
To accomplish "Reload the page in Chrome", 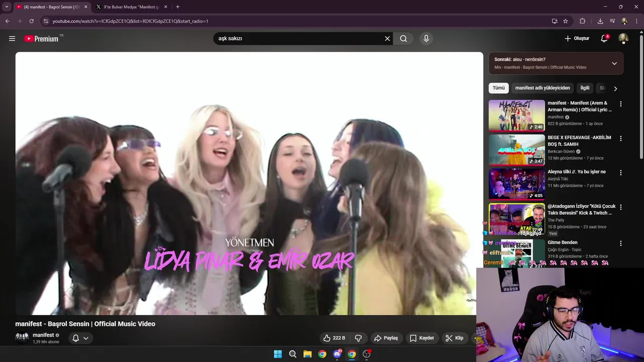I will coord(31,21).
